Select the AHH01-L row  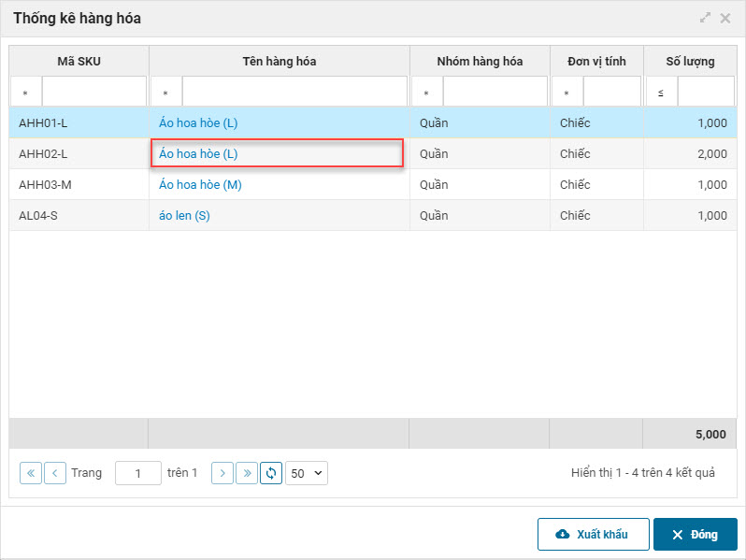tap(79, 123)
